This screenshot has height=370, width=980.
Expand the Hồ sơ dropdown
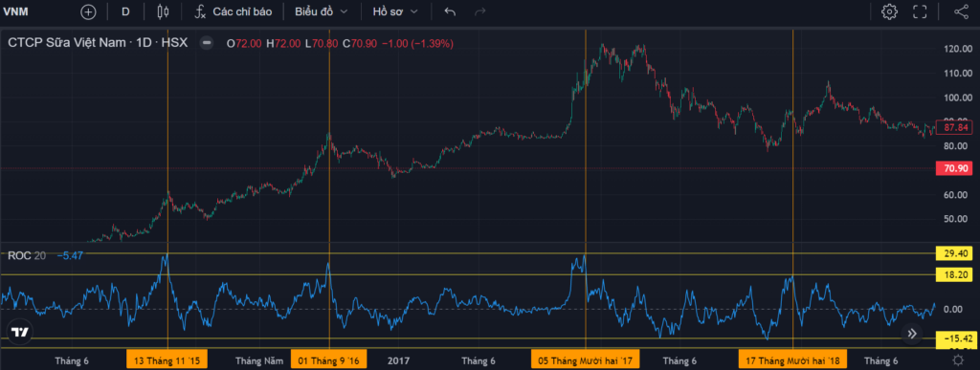click(394, 11)
